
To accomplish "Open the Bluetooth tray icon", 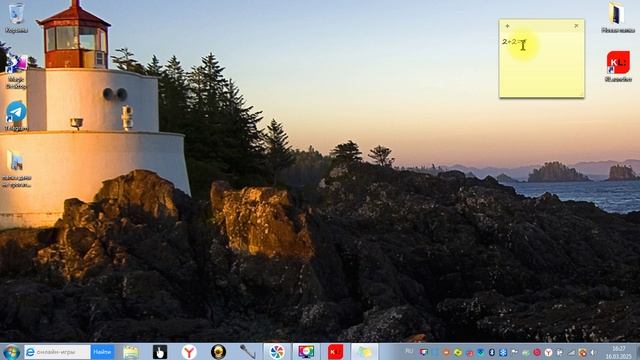I will (492, 352).
